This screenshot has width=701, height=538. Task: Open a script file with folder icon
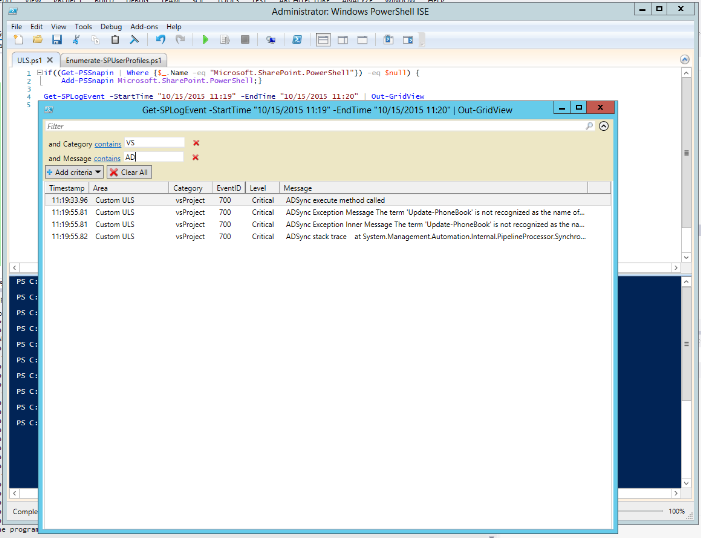(38, 40)
